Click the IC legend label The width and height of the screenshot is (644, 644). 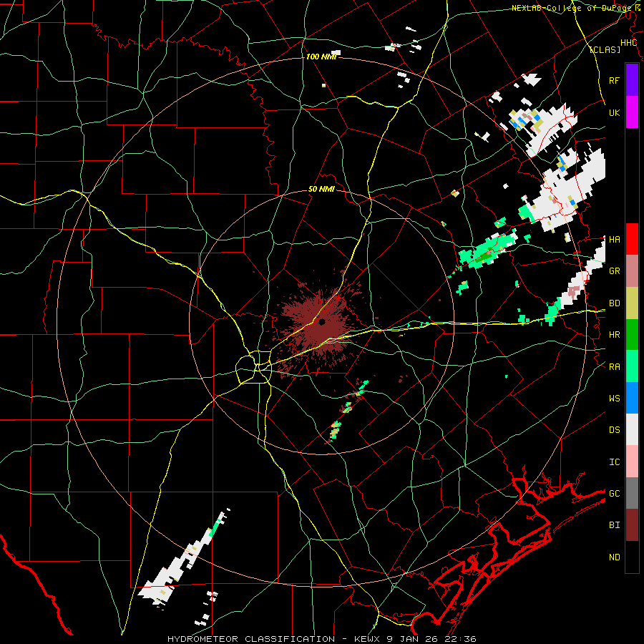click(x=614, y=462)
